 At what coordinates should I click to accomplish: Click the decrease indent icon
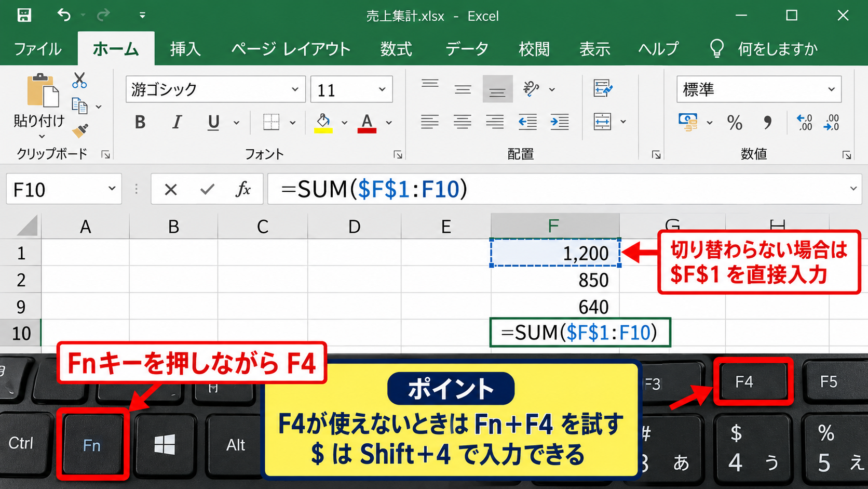(x=527, y=122)
